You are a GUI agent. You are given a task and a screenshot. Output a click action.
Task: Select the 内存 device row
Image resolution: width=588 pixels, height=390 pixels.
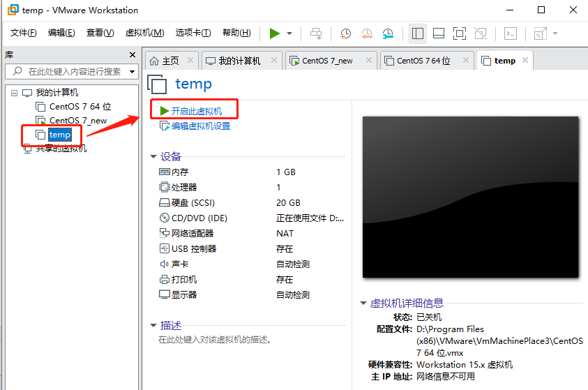pos(251,172)
